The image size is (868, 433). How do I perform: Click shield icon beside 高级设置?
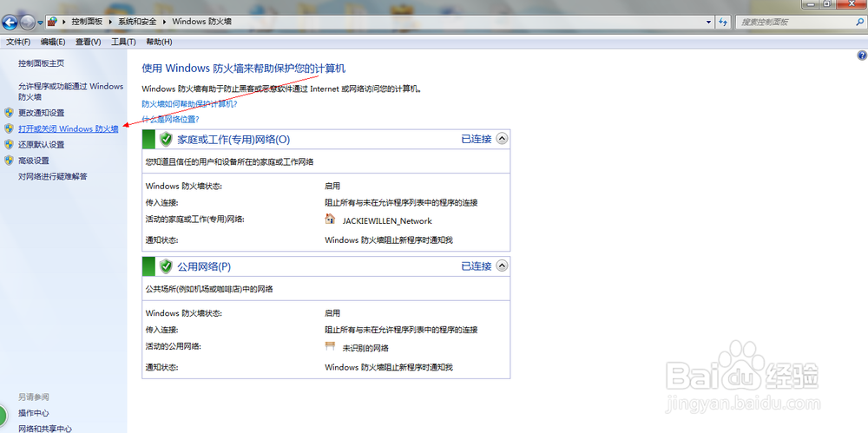click(9, 161)
